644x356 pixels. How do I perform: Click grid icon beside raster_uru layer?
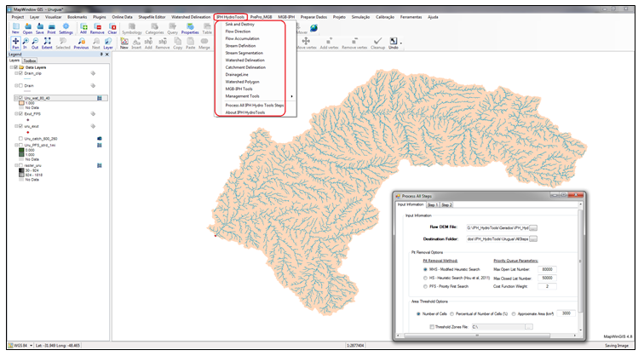(100, 165)
